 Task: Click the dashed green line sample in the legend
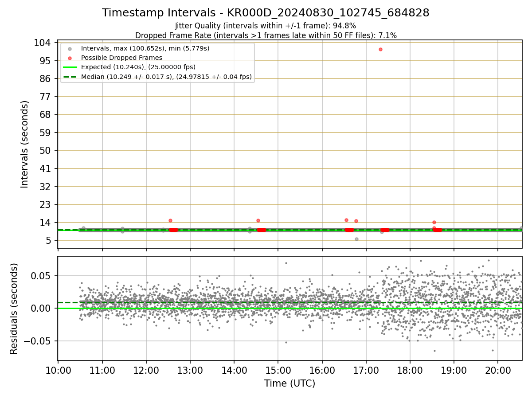[x=70, y=77]
